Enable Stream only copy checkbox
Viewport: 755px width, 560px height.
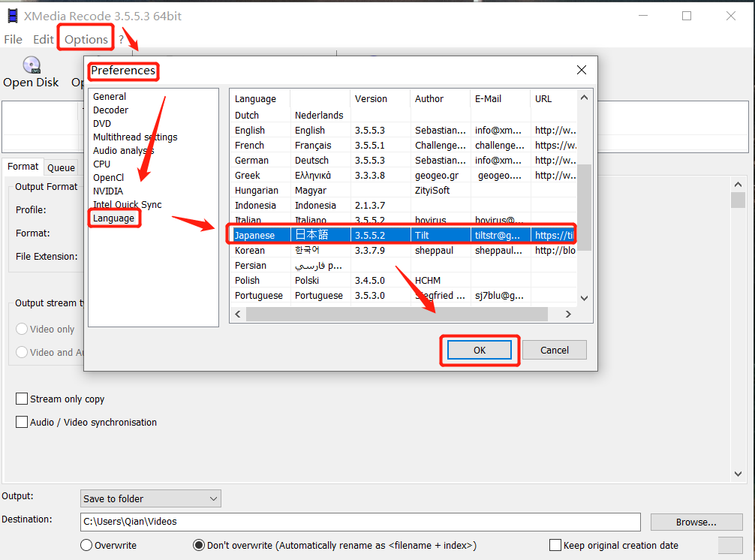(x=22, y=399)
